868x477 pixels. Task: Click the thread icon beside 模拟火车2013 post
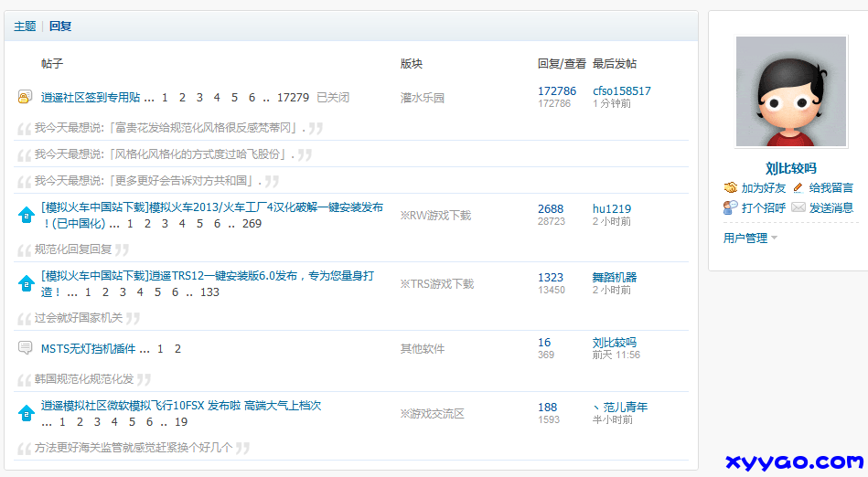[26, 215]
